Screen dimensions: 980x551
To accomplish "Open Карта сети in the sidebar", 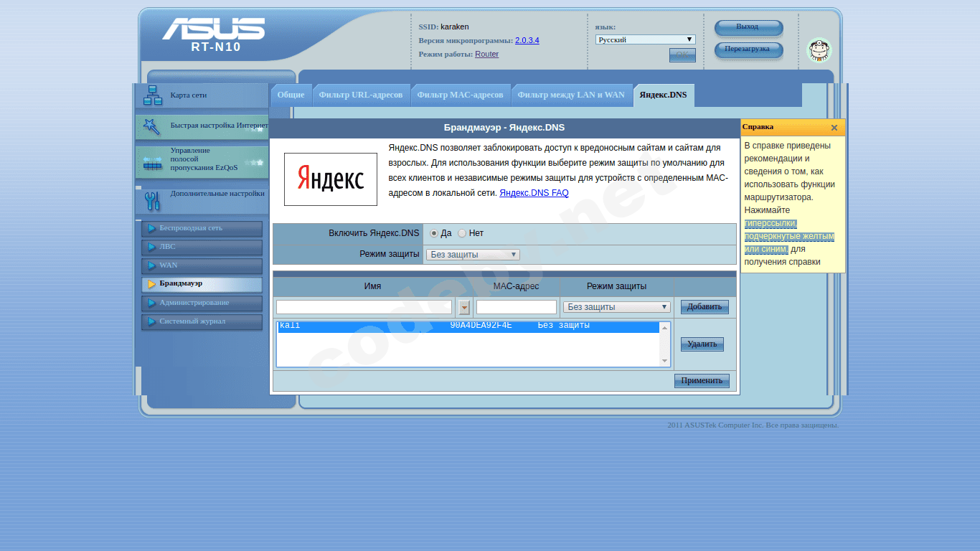I will coord(202,95).
